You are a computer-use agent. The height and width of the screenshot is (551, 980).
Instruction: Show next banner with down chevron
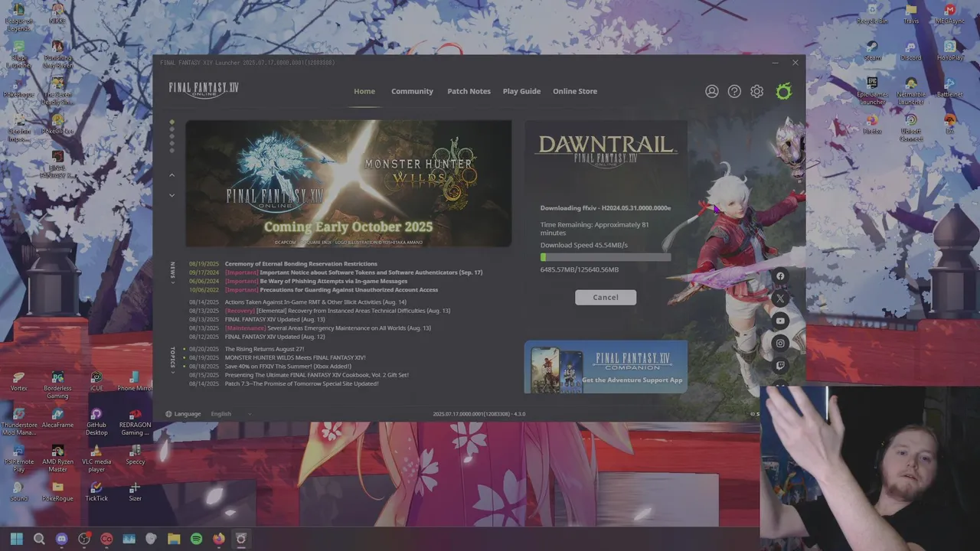point(171,195)
